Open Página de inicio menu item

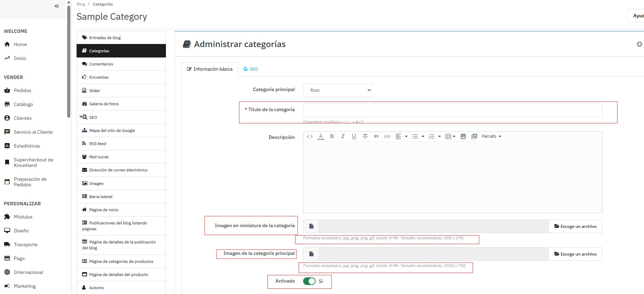pyautogui.click(x=121, y=210)
